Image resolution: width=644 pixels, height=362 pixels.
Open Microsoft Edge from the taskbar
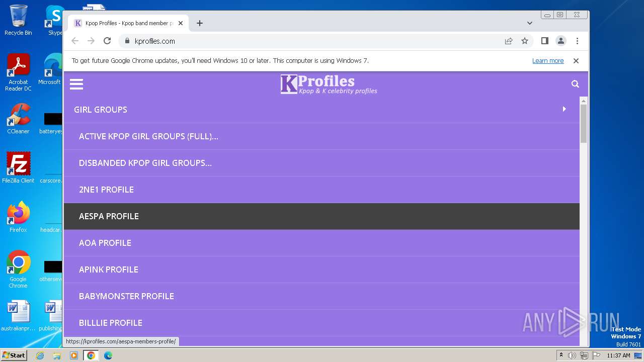point(108,355)
